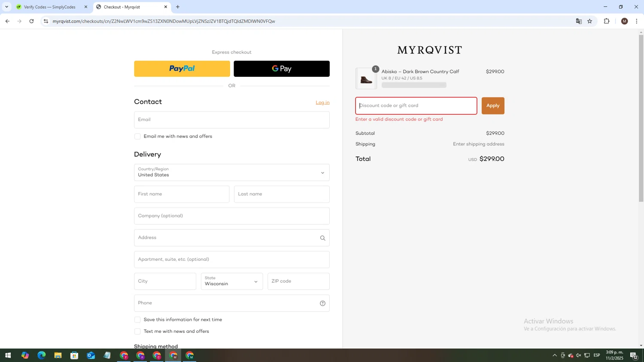Bookmark this page with the star icon
The image size is (644, 362).
click(590, 21)
